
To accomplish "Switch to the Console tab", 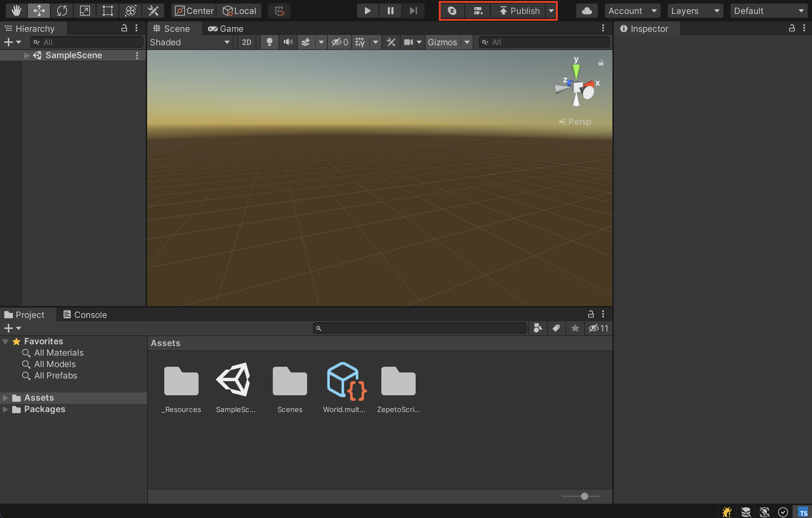I will (85, 315).
